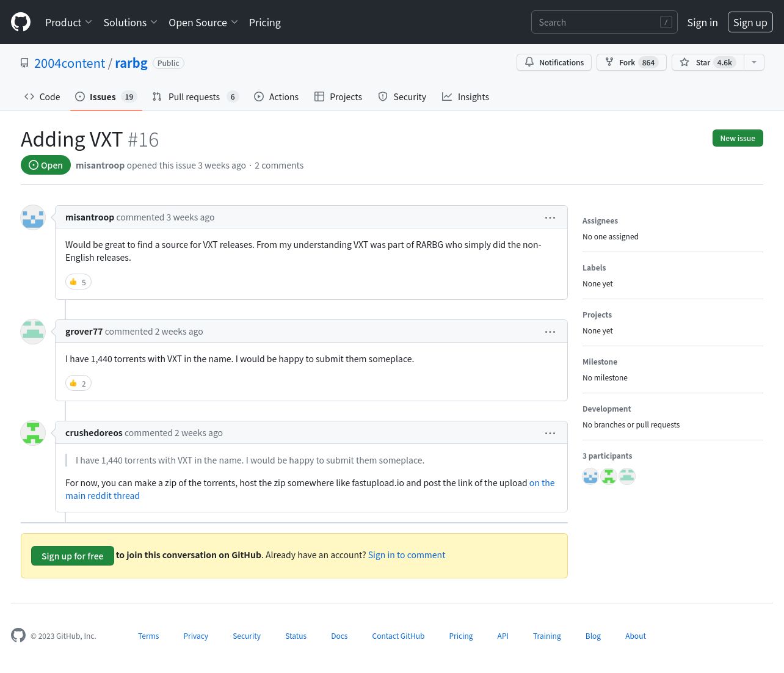This screenshot has width=784, height=673.
Task: Fork the repository with Fork button
Action: [631, 62]
